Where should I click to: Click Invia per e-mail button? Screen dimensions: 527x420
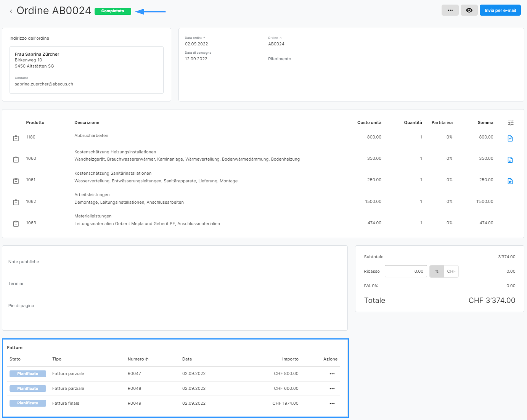[500, 10]
